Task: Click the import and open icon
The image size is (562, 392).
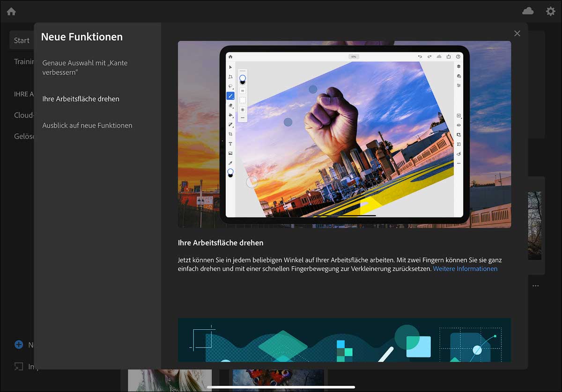Action: coord(19,366)
